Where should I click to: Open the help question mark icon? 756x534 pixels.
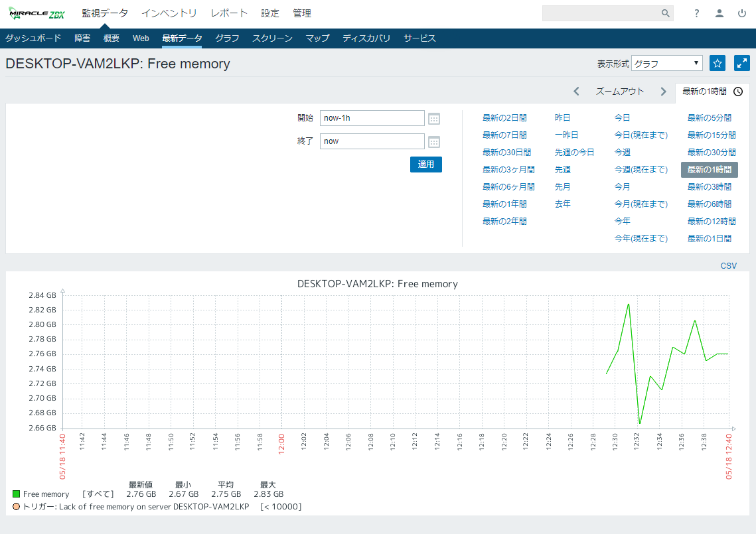click(696, 13)
